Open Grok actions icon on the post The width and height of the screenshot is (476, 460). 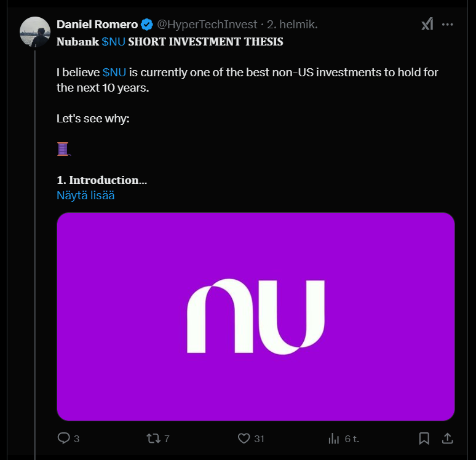coord(427,24)
